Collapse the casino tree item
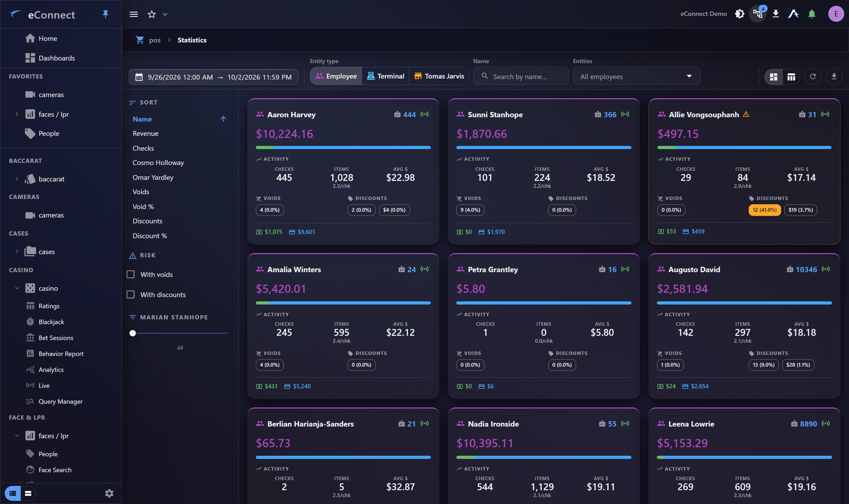Screen dimensions: 849x504 click(17, 288)
